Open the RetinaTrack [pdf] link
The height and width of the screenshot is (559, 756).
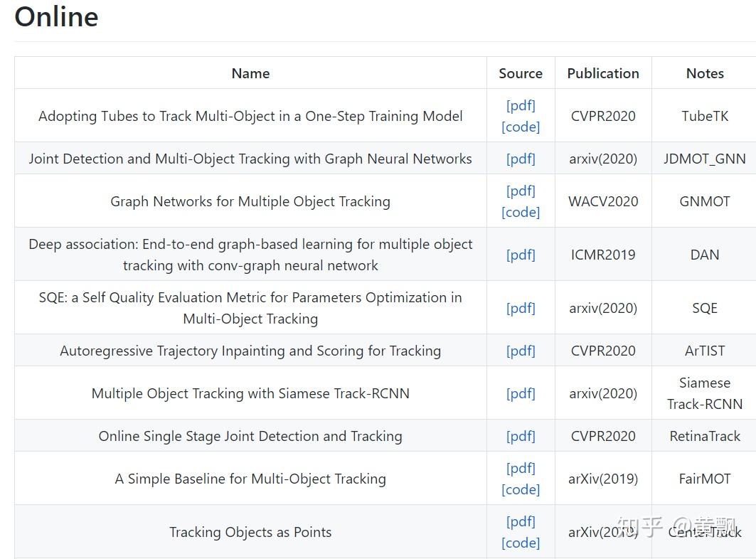click(521, 436)
